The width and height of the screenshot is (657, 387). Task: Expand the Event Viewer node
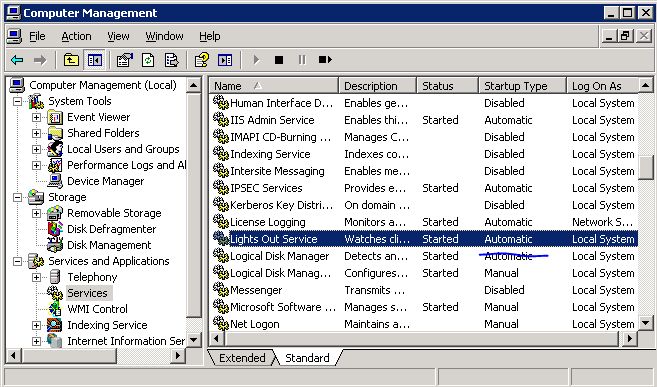coord(36,118)
